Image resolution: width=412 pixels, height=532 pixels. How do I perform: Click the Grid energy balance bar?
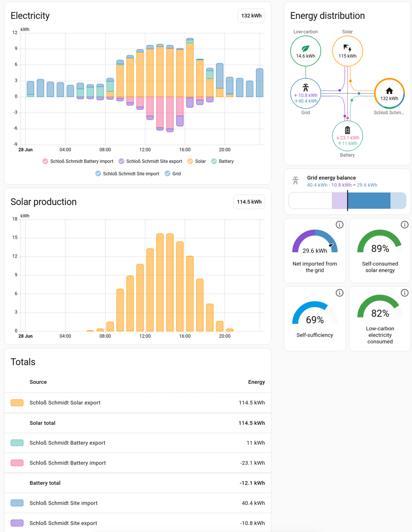coord(347,201)
